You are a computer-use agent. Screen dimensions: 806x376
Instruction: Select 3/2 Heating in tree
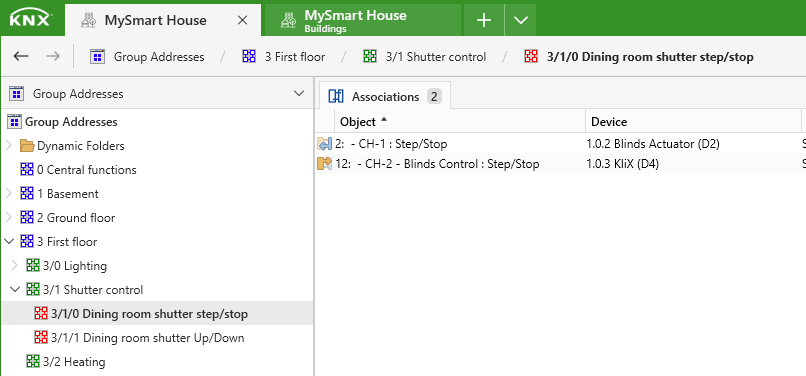[x=75, y=362]
